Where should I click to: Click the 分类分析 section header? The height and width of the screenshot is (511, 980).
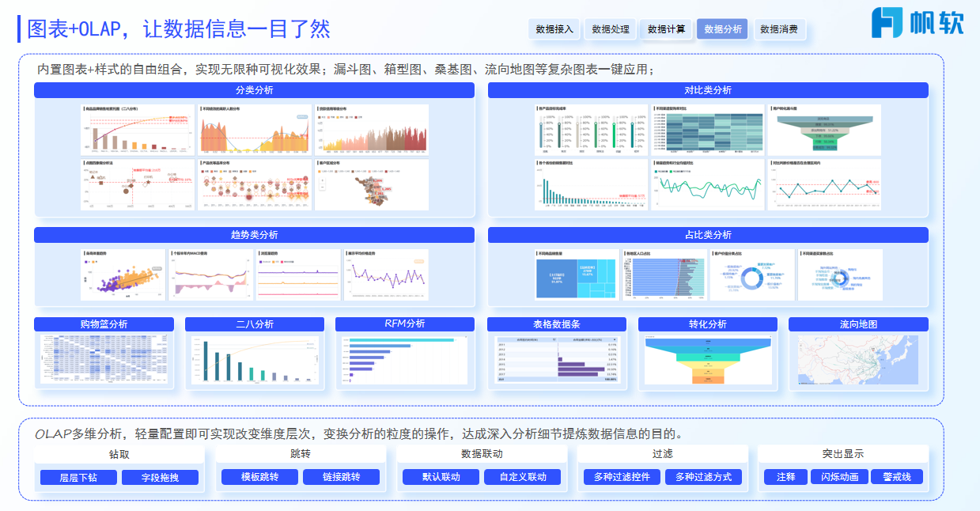pos(254,90)
